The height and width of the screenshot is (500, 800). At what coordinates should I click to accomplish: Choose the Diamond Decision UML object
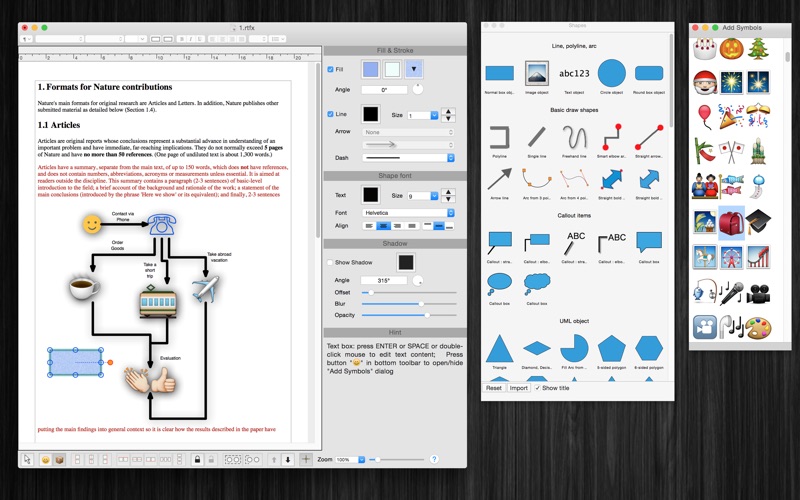(x=537, y=348)
